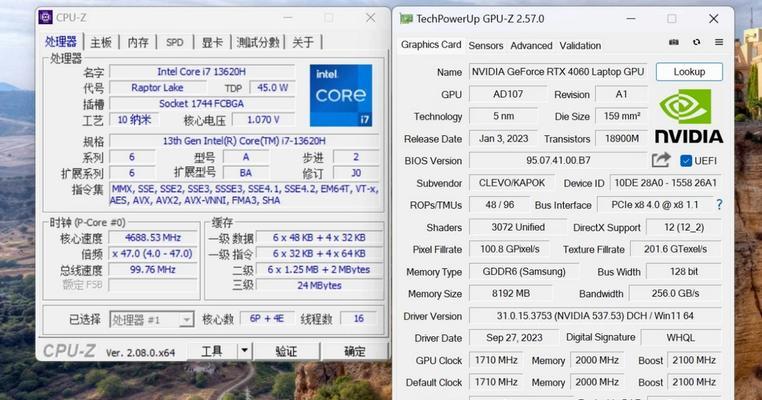Switch to the Sensors tab in GPU-Z
The height and width of the screenshot is (400, 762).
tap(485, 46)
